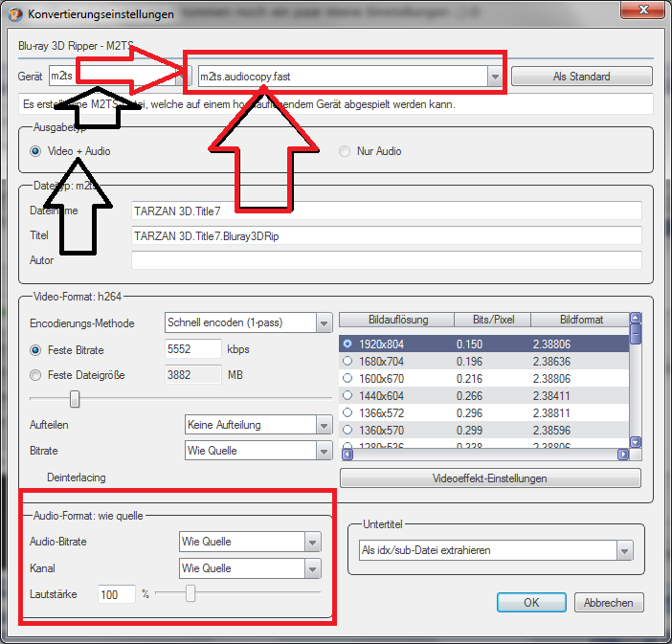The image size is (672, 644).
Task: Confirm settings with the OK button
Action: click(x=531, y=603)
